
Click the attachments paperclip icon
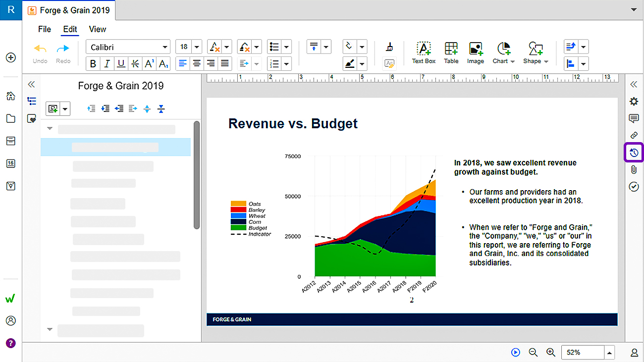tap(634, 169)
